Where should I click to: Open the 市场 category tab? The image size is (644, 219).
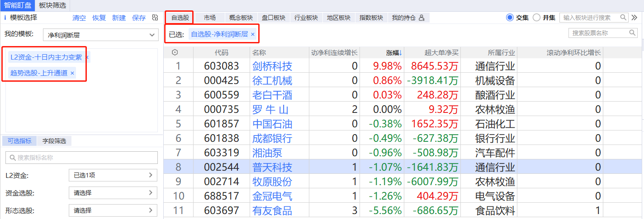pos(209,18)
